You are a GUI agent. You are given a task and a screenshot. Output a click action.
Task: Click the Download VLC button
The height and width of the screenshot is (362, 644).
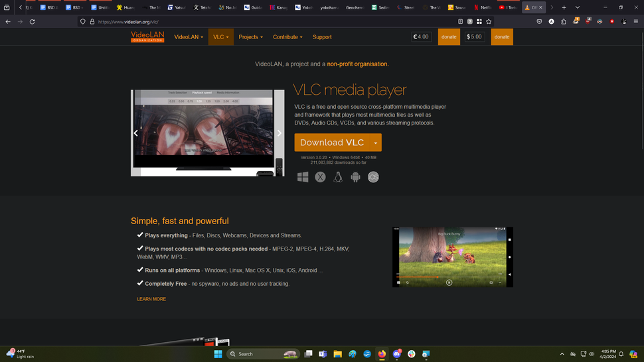(332, 143)
